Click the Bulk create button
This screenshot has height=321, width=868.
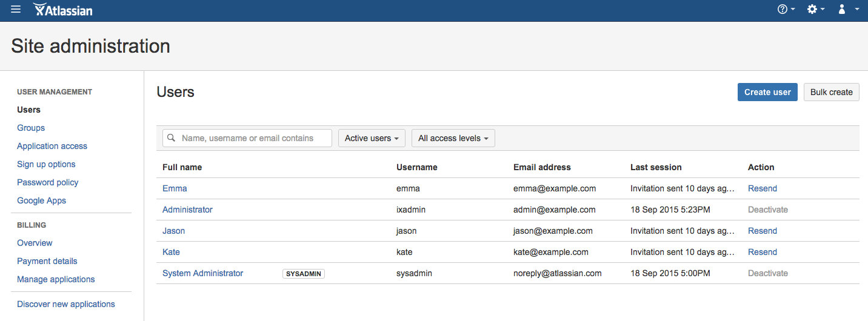[x=831, y=92]
